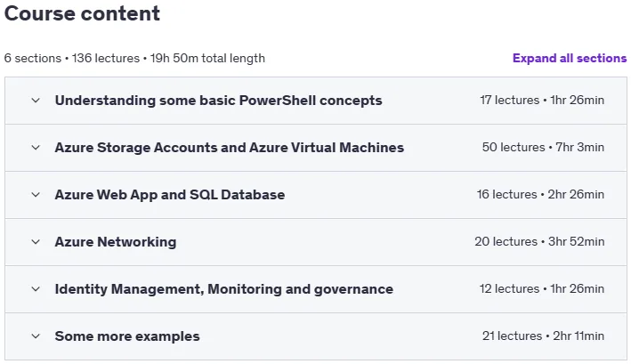Select Identity Management, Monitoring and governance title
This screenshot has height=364, width=631.
coord(223,289)
